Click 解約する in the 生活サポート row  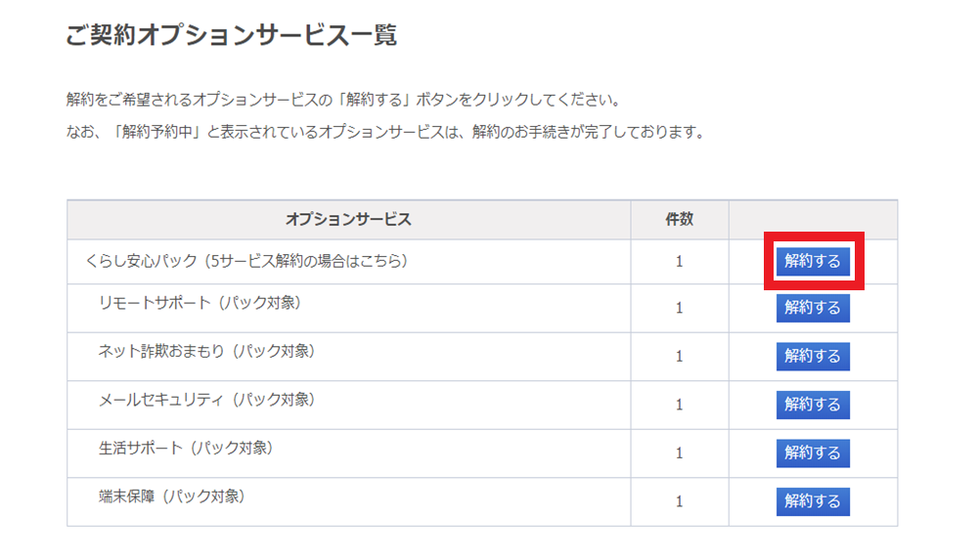click(x=813, y=453)
